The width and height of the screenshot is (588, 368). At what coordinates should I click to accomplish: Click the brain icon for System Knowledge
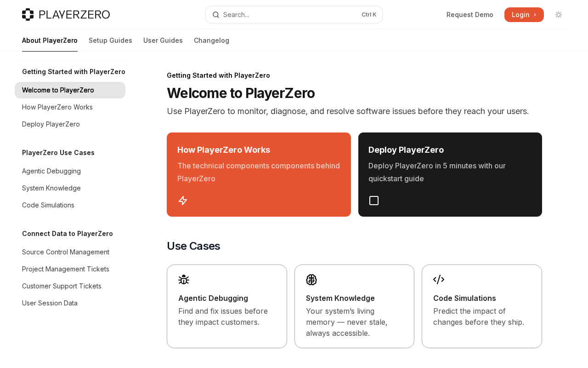tap(311, 280)
